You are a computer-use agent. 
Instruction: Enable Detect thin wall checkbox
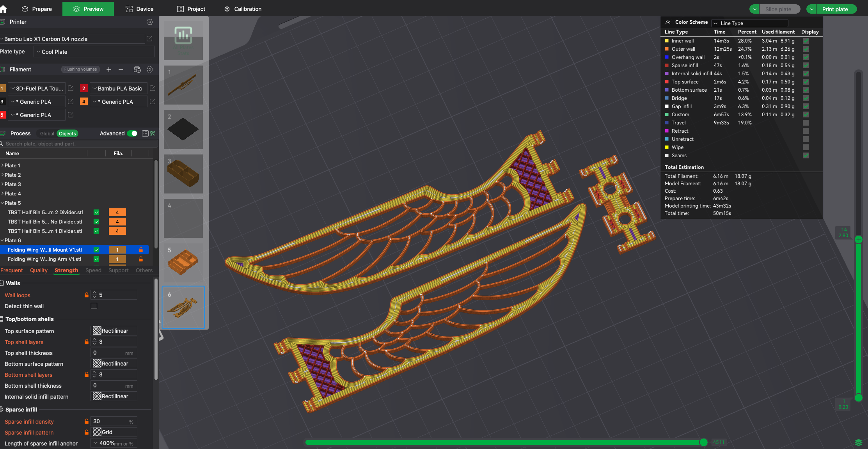[x=94, y=306]
